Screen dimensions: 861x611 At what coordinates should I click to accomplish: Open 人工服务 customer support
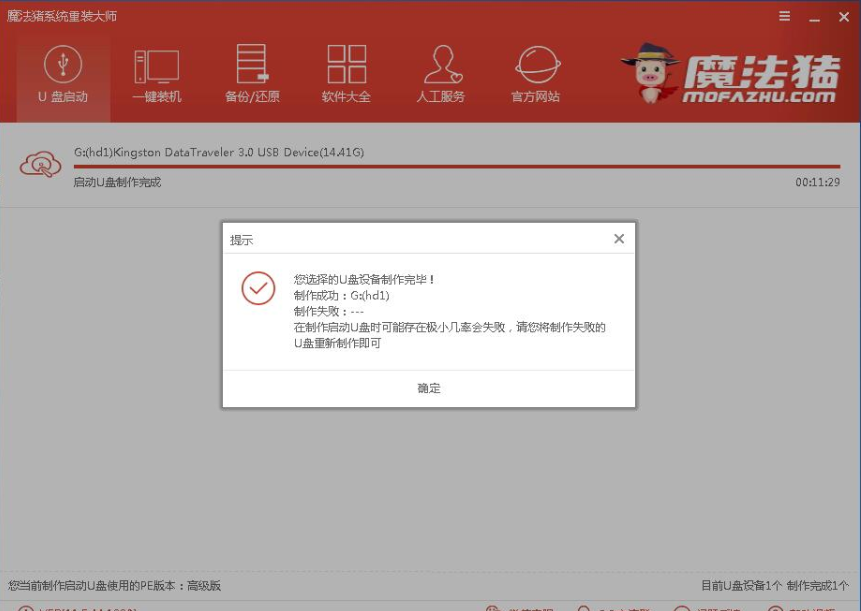point(441,75)
